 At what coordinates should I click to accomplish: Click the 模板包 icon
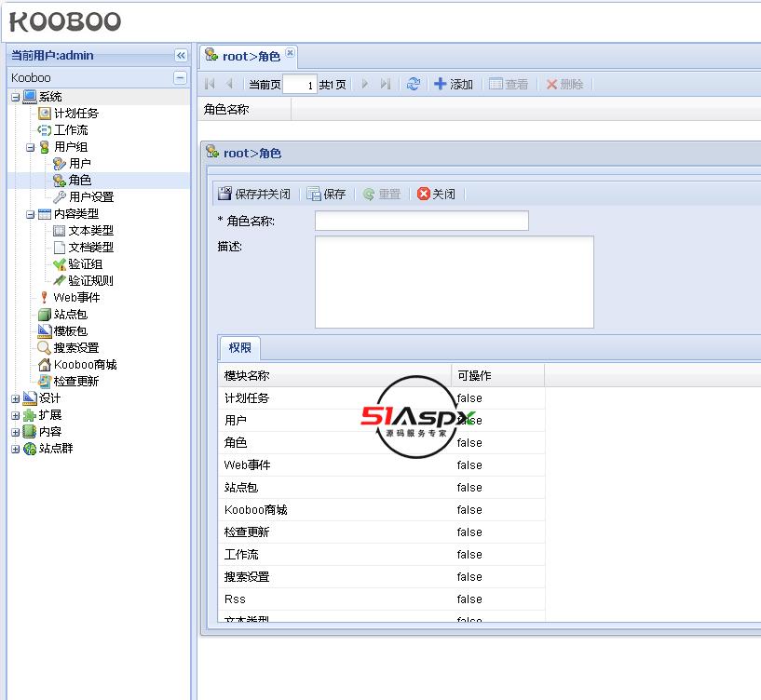tap(44, 331)
